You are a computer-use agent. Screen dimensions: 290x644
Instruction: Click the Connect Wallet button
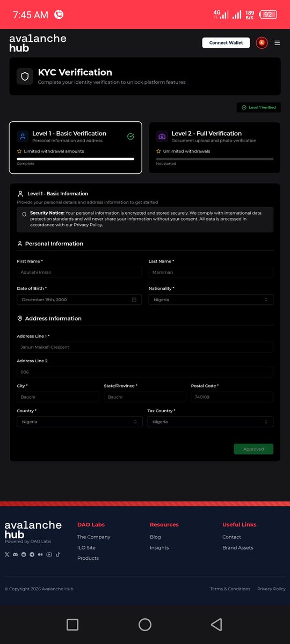click(226, 43)
